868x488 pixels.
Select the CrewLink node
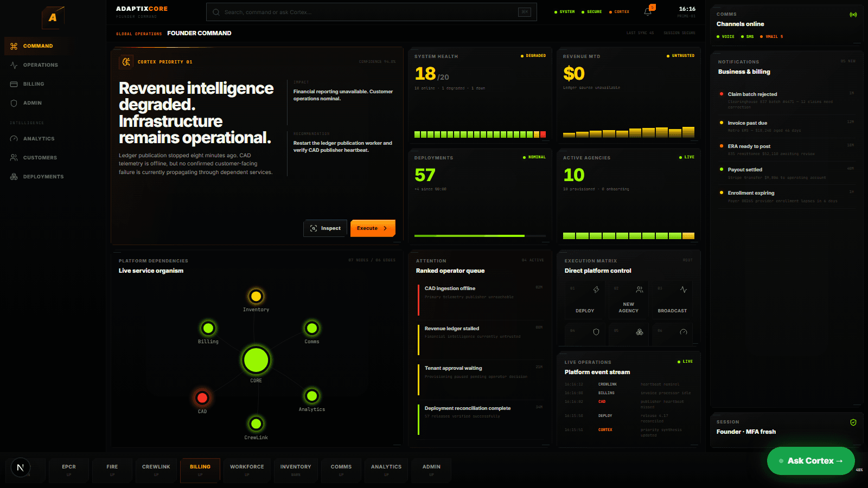256,423
